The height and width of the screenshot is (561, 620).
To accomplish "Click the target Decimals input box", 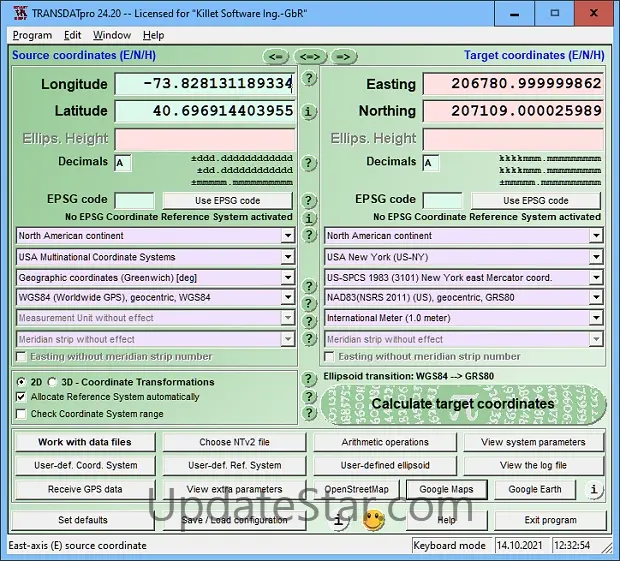I will tap(431, 163).
